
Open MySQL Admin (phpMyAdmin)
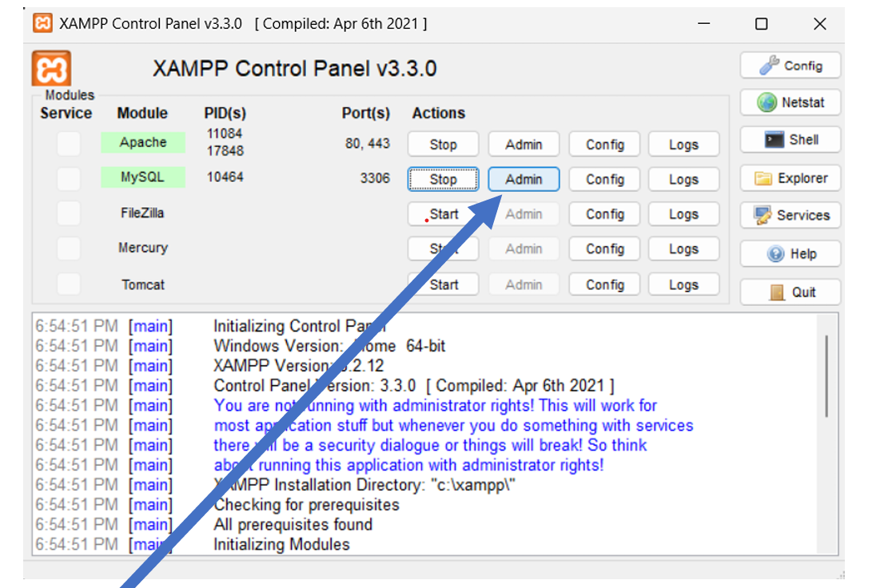click(x=524, y=180)
